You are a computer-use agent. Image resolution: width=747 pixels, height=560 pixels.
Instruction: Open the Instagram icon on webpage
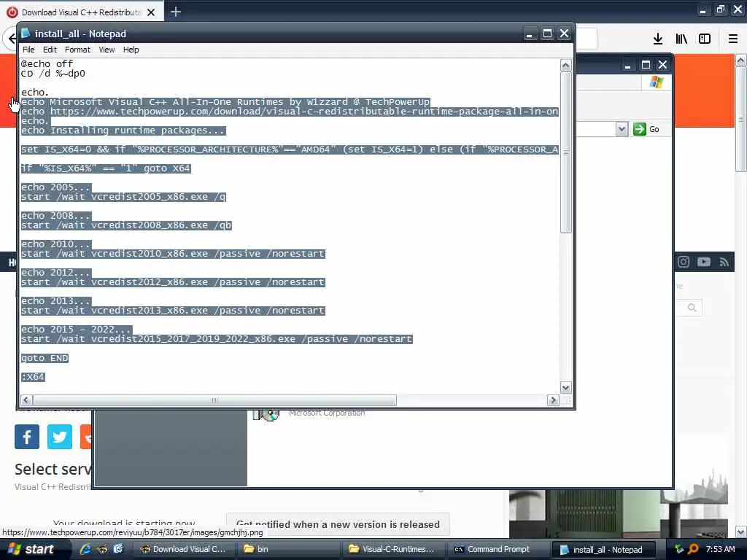tap(684, 262)
